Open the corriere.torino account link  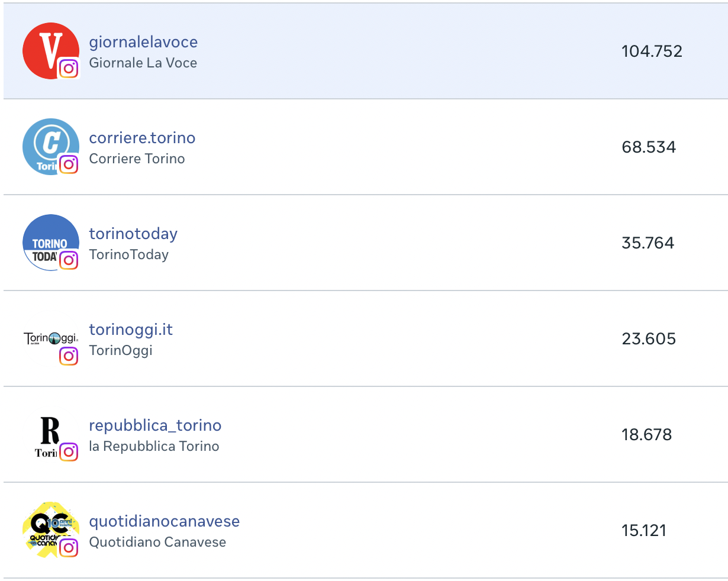[x=142, y=138]
